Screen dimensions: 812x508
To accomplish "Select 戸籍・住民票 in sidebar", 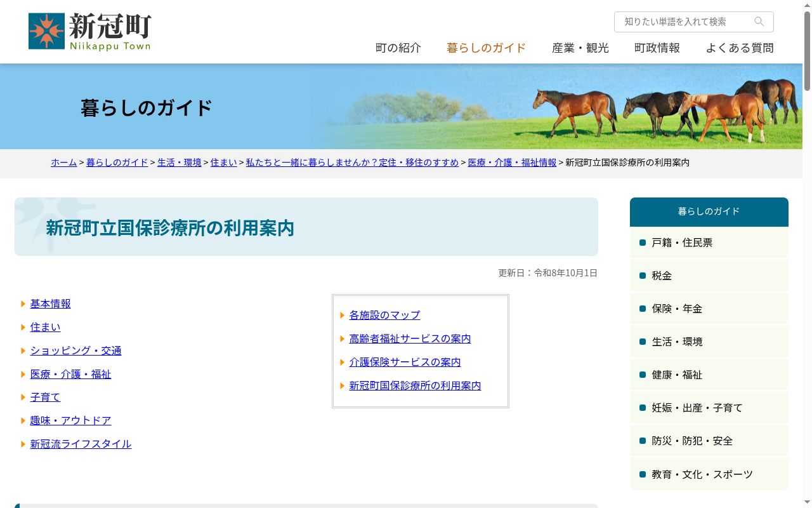I will [709, 243].
